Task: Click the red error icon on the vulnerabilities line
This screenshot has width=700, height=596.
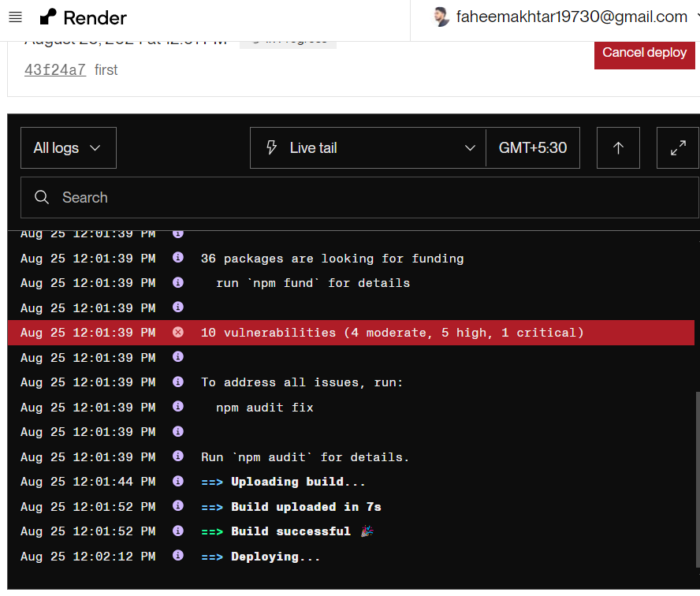Action: click(177, 332)
